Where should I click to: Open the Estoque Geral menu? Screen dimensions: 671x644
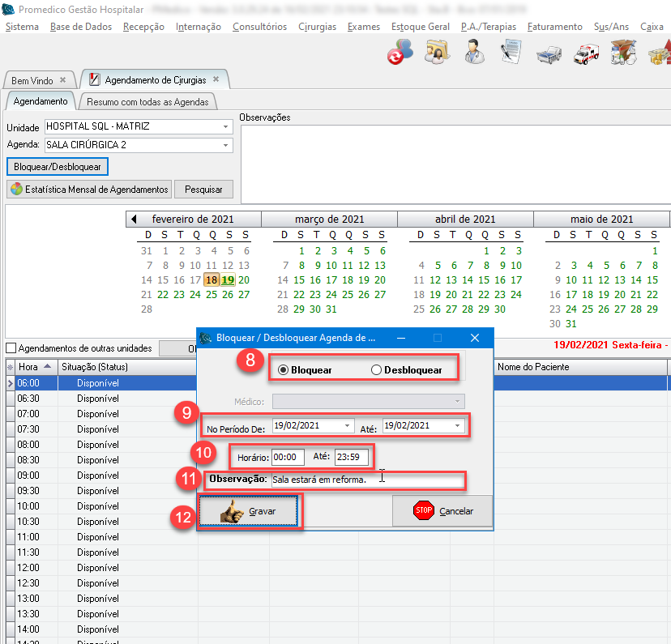[x=421, y=27]
